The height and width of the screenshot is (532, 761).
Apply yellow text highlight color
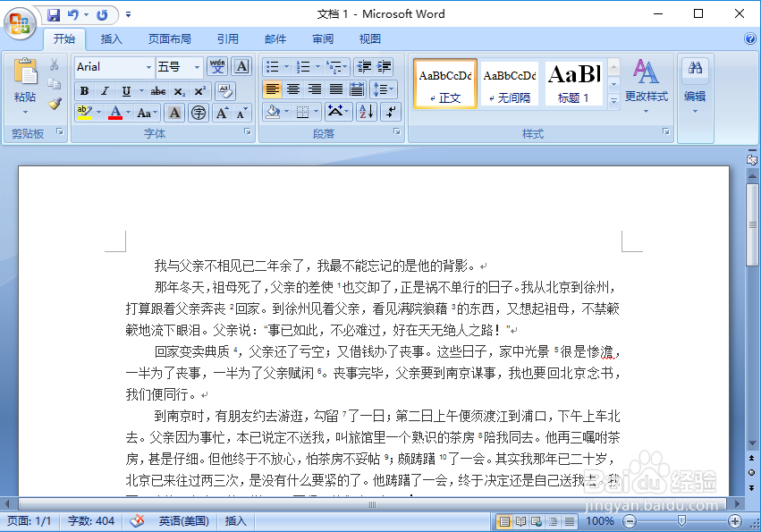(x=84, y=112)
